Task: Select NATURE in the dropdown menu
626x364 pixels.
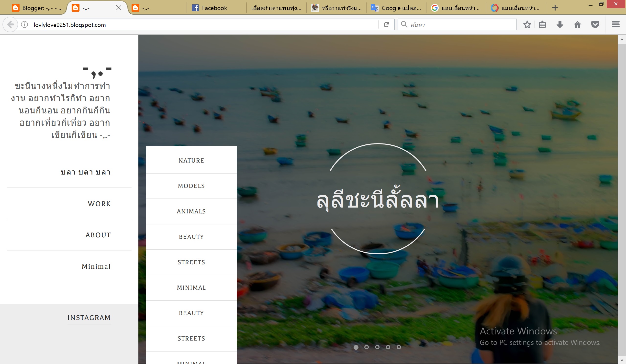Action: tap(191, 160)
